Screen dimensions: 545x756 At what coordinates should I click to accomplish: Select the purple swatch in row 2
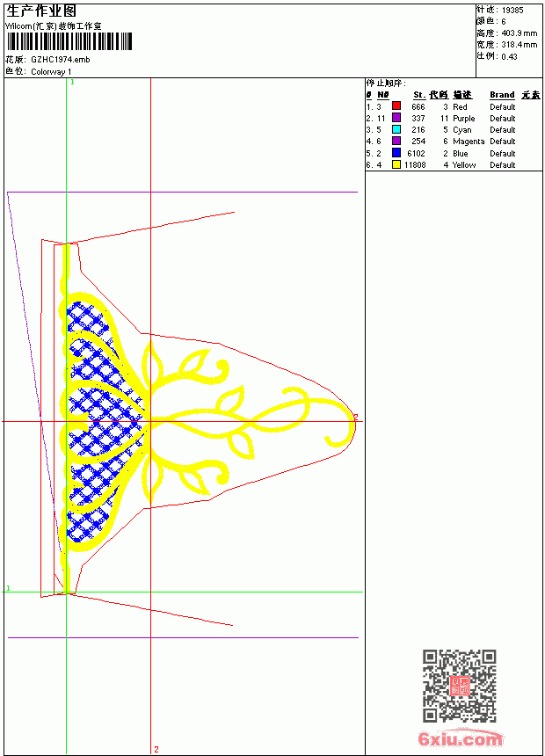[396, 118]
